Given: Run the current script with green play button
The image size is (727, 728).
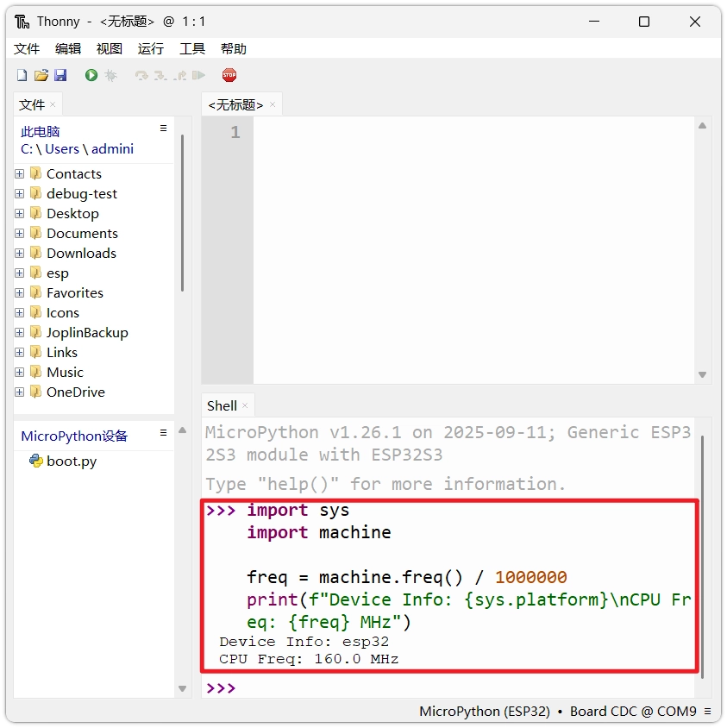Looking at the screenshot, I should (91, 76).
